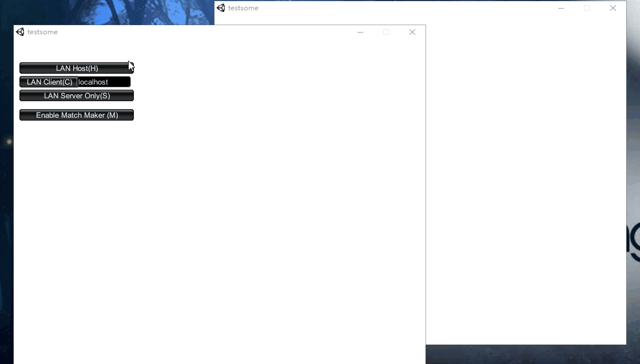This screenshot has height=364, width=640.
Task: Maximize the back testsome window
Action: pyautogui.click(x=587, y=8)
